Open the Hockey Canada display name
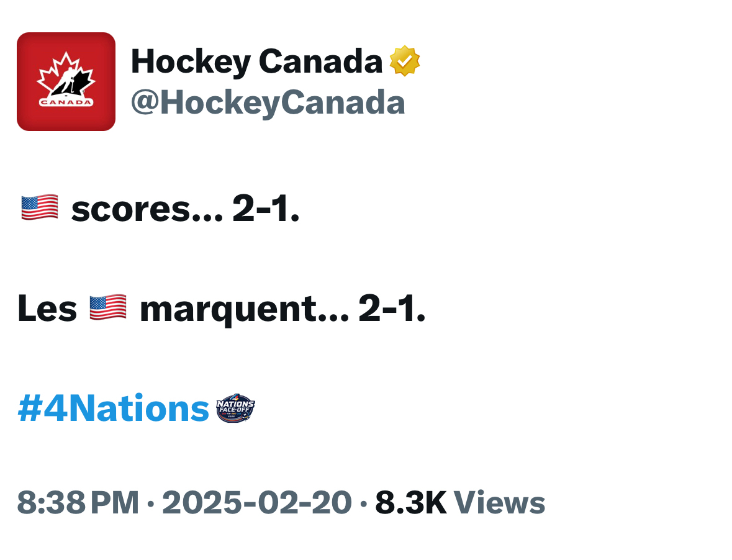 256,61
